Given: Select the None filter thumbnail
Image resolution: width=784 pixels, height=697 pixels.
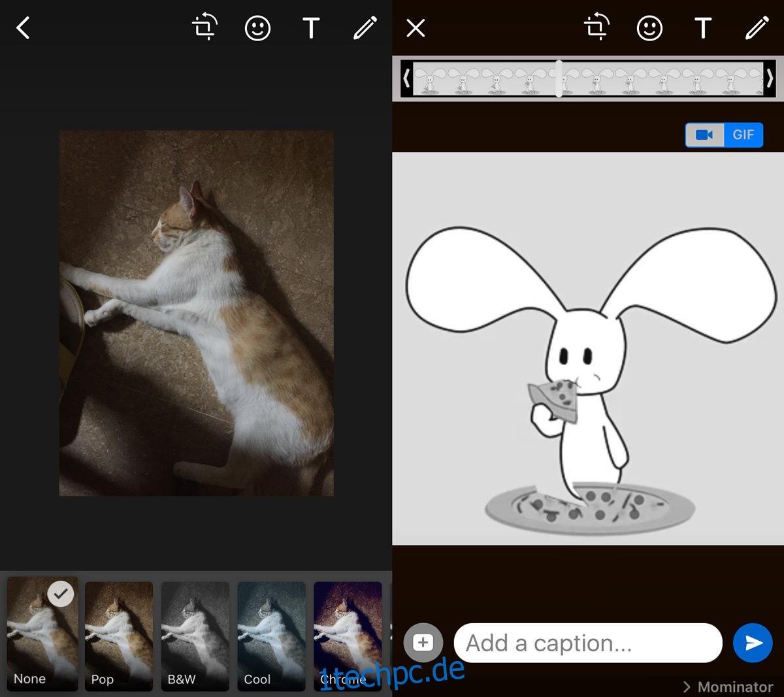Looking at the screenshot, I should 42,634.
